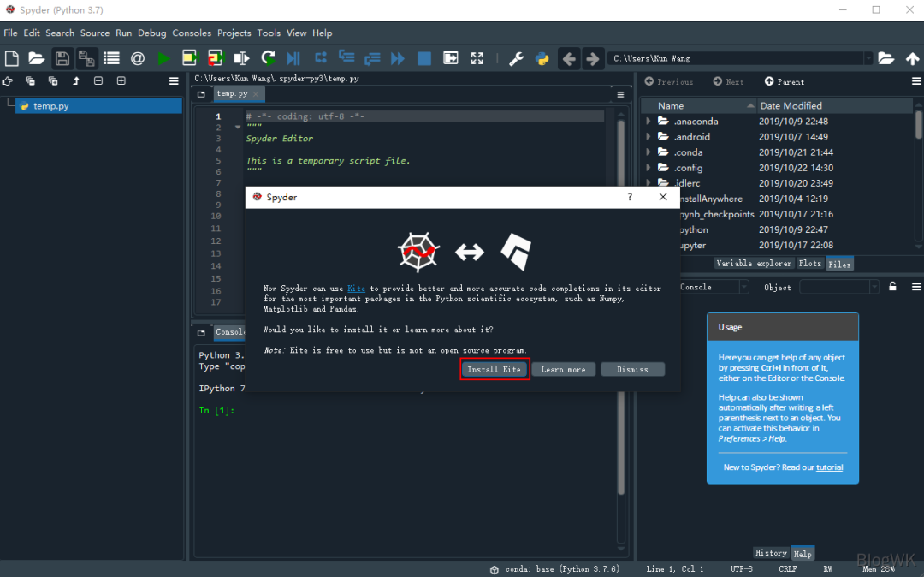Open editor pane options menu

[620, 94]
